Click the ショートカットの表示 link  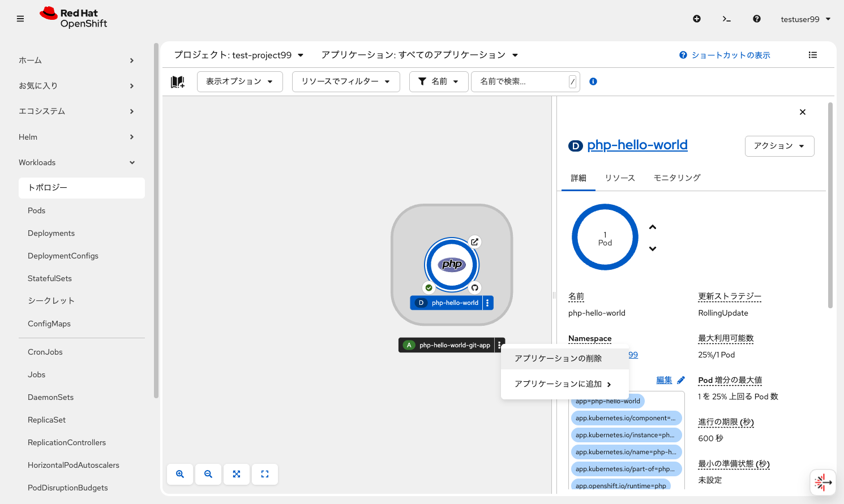point(730,55)
